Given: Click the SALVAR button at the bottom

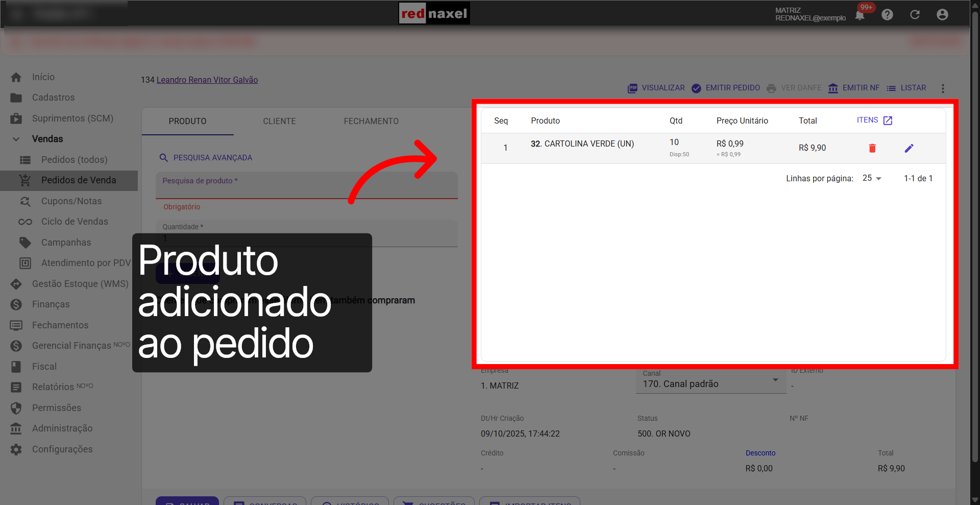Looking at the screenshot, I should (x=187, y=503).
